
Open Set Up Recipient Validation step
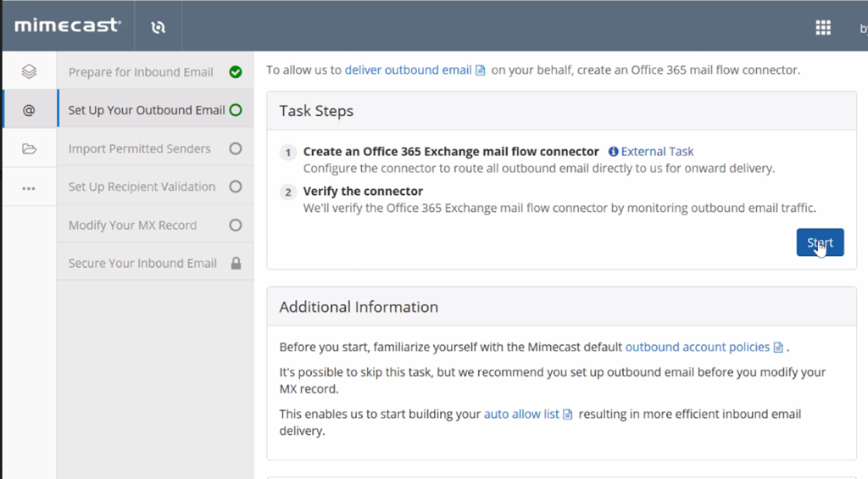[x=155, y=187]
